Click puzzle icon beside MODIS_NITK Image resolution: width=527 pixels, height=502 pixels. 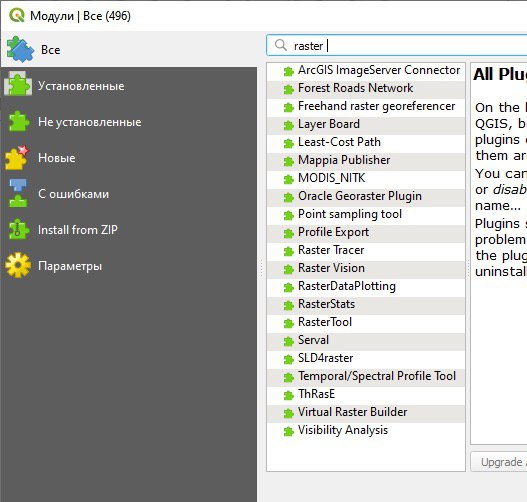288,179
